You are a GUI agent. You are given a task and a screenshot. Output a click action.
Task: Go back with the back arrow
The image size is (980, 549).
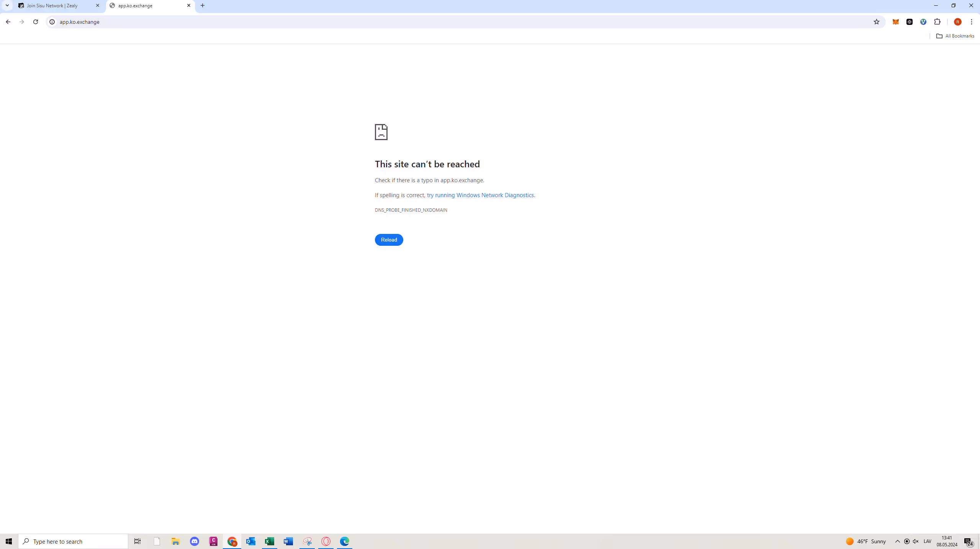point(8,22)
